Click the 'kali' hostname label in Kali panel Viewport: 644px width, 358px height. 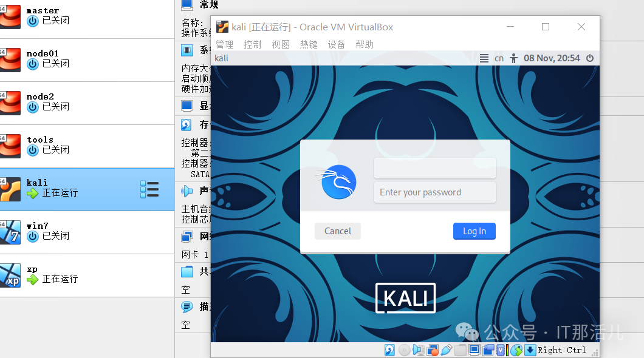(221, 58)
